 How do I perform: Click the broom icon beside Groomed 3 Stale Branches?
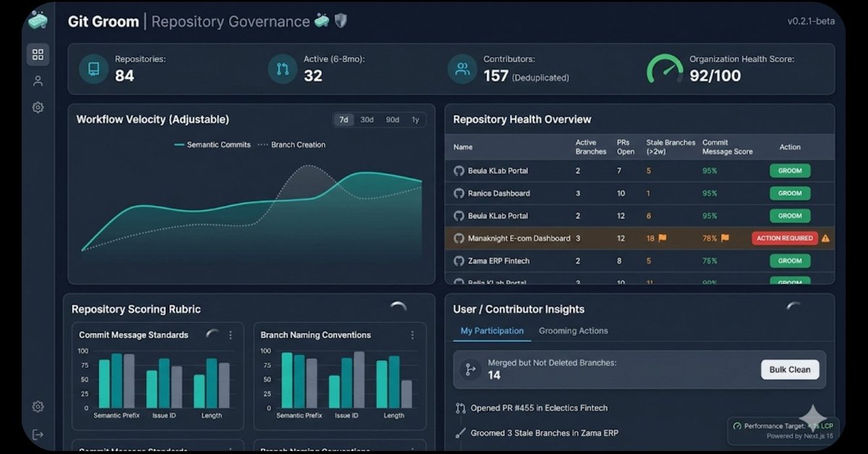pos(460,433)
